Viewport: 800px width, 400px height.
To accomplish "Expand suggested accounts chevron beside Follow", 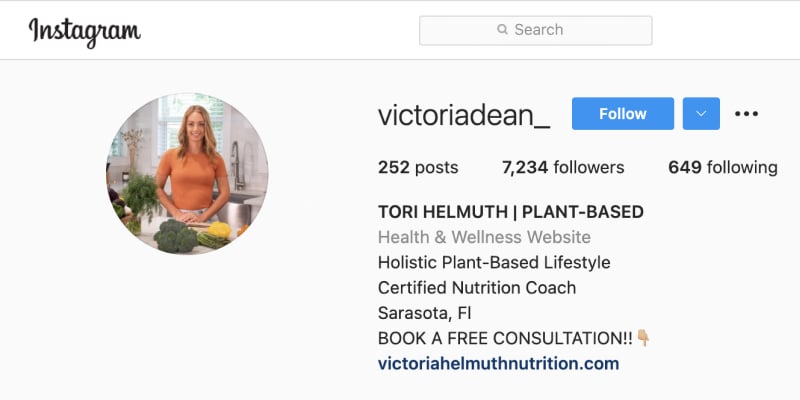I will [701, 113].
